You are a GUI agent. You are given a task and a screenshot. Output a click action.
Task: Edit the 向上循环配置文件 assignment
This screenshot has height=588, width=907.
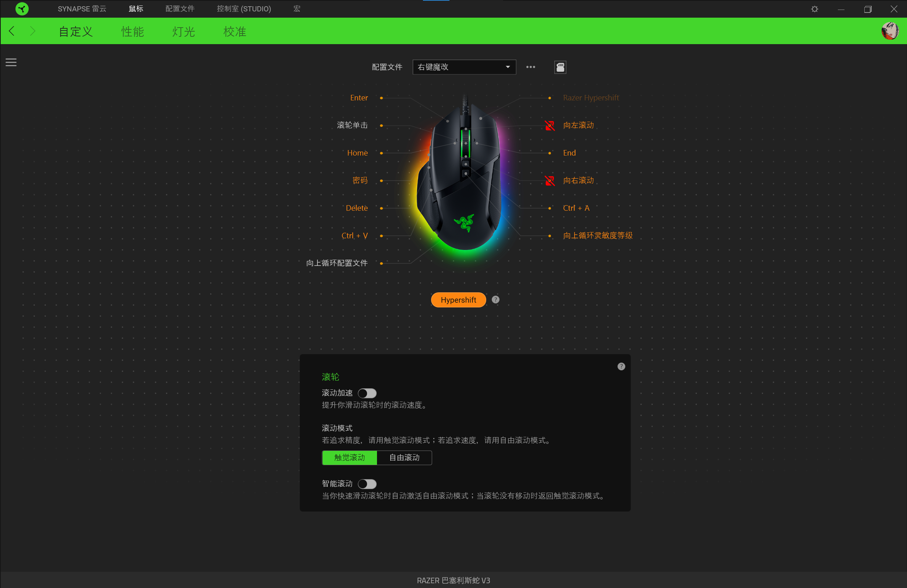337,263
